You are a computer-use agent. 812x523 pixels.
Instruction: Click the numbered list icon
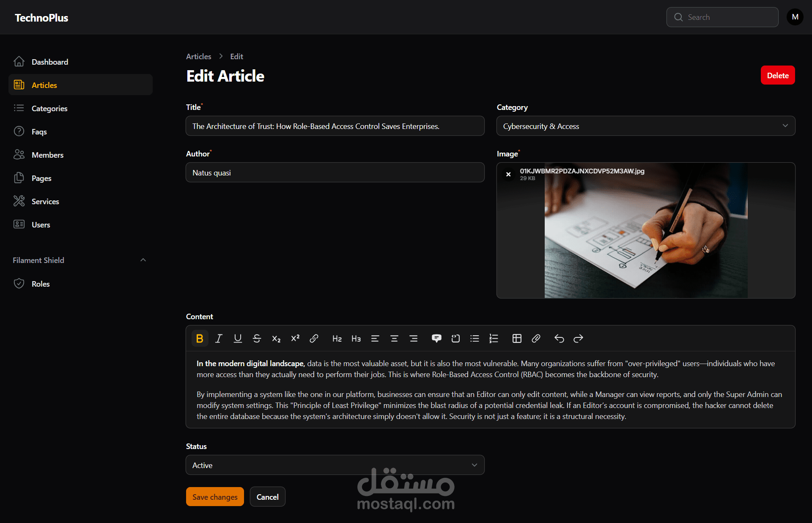[x=494, y=339]
